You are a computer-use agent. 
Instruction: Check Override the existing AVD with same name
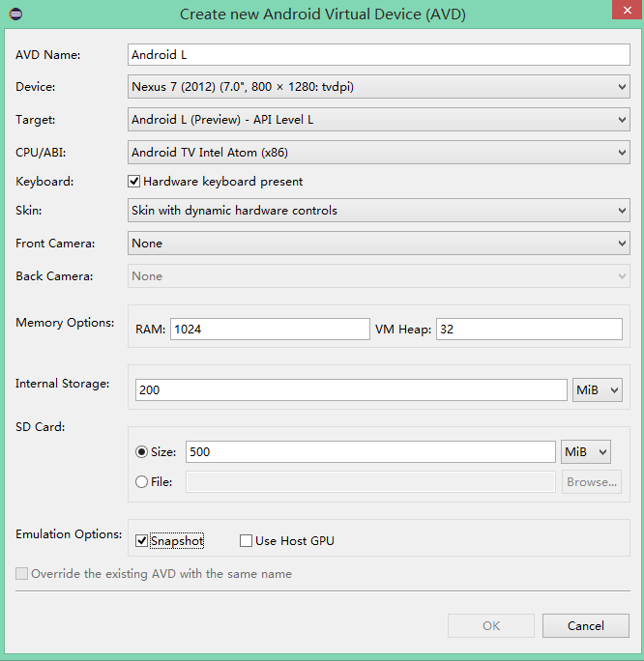[x=22, y=574]
